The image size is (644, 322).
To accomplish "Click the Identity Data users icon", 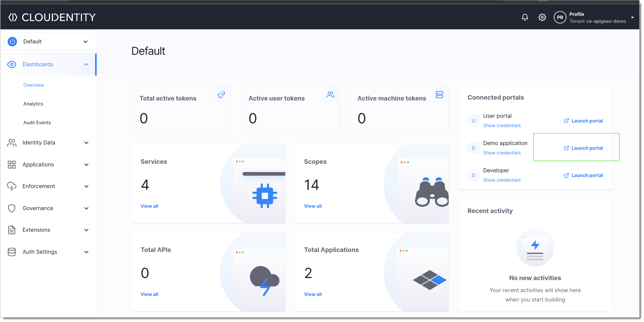I will (x=12, y=143).
